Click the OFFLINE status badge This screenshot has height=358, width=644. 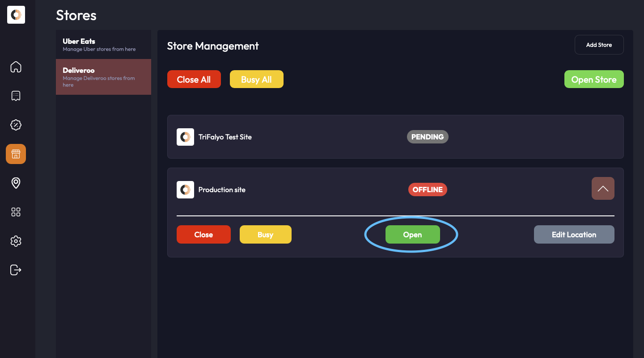click(x=428, y=190)
